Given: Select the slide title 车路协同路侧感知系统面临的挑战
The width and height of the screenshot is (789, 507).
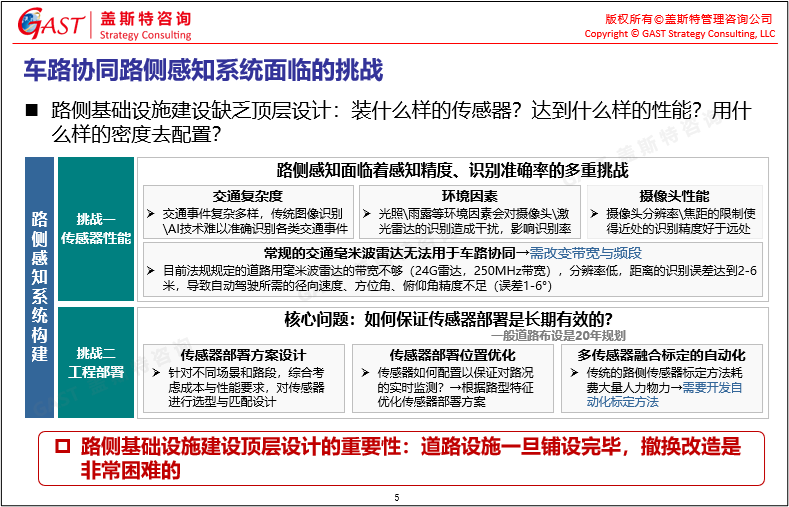Looking at the screenshot, I should 202,71.
